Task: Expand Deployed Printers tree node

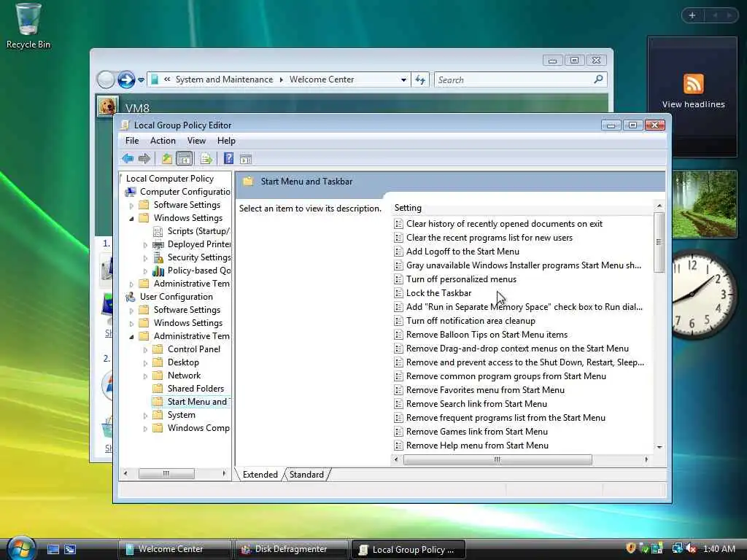Action: 145,245
